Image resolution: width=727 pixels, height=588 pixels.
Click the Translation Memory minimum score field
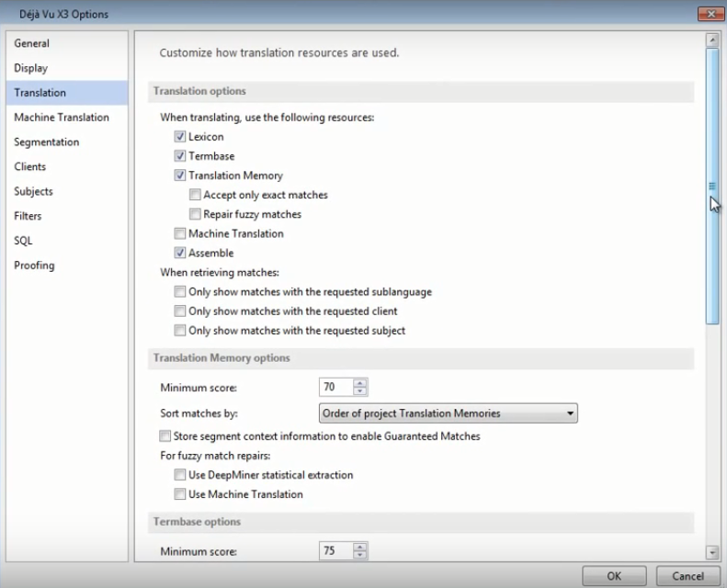[336, 387]
